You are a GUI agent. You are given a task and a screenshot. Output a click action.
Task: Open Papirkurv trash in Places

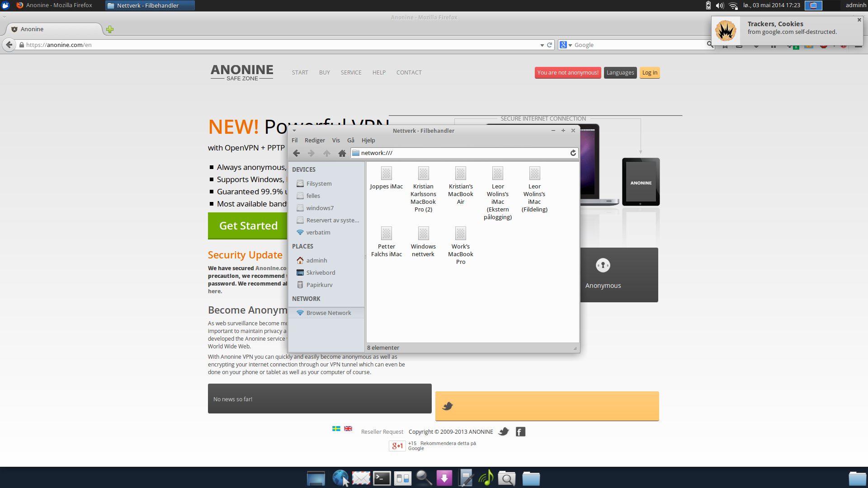click(x=326, y=285)
